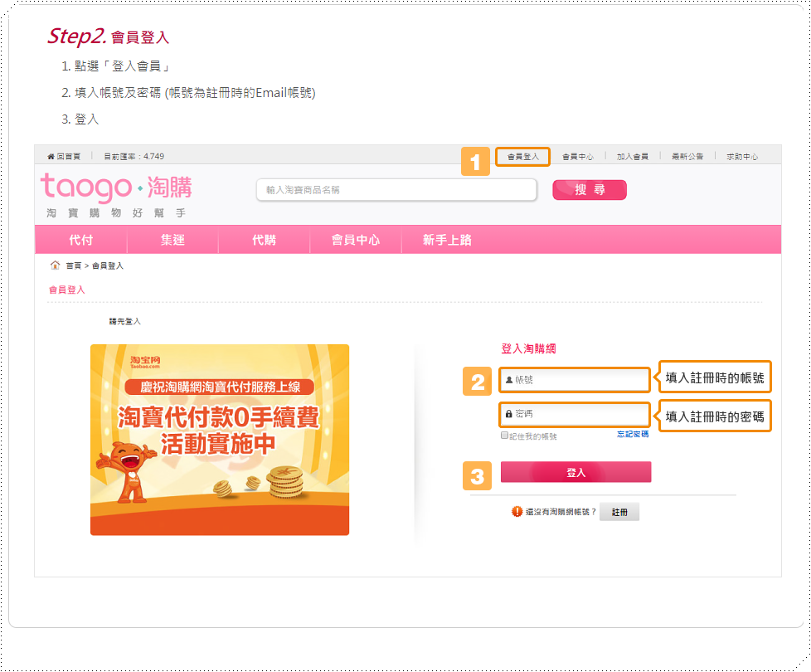Screen dimensions: 811x672
Task: Click the taogo 淘購 logo
Action: coord(116,187)
